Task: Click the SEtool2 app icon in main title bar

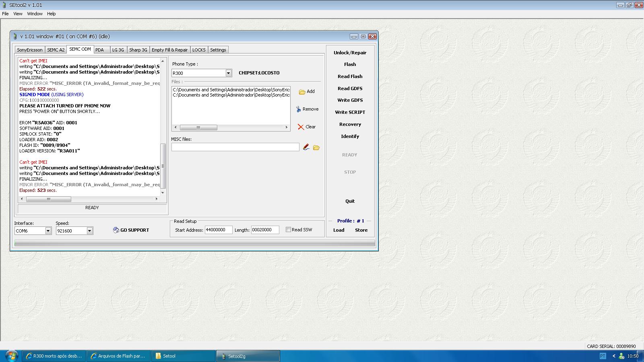Action: 5,5
